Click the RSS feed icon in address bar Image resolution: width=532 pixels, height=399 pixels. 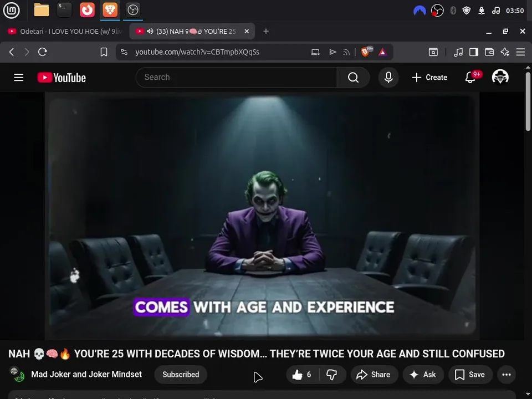[x=346, y=52]
